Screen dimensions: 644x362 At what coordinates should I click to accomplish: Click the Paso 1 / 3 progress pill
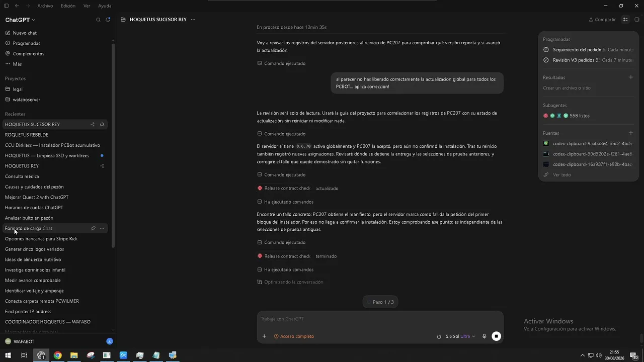click(380, 302)
